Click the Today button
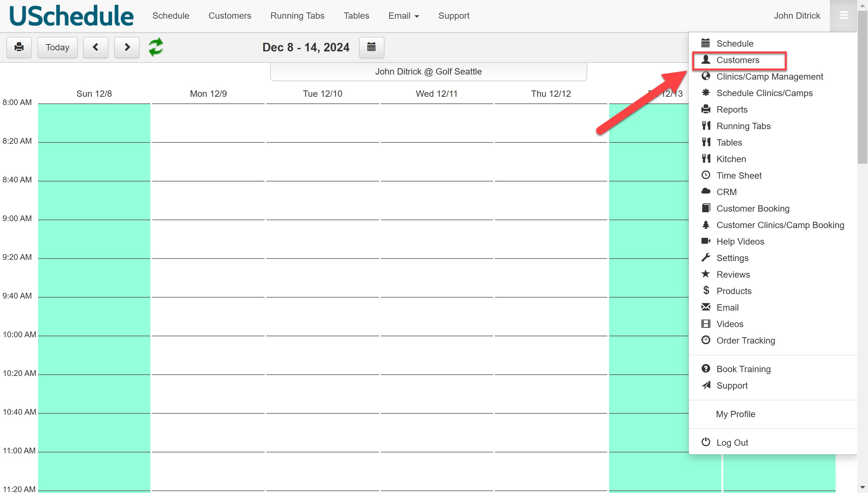This screenshot has width=868, height=493. [x=57, y=47]
